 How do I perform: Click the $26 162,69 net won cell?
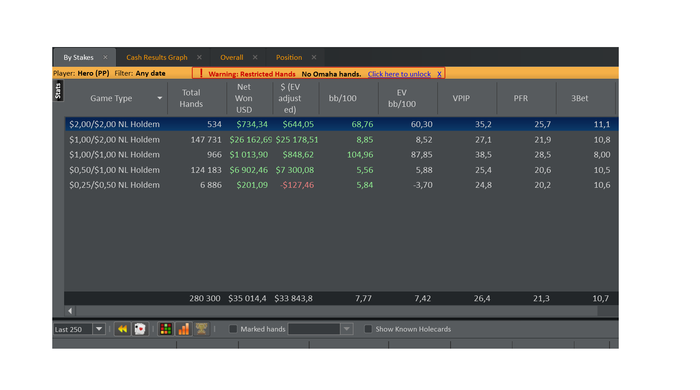click(x=250, y=140)
